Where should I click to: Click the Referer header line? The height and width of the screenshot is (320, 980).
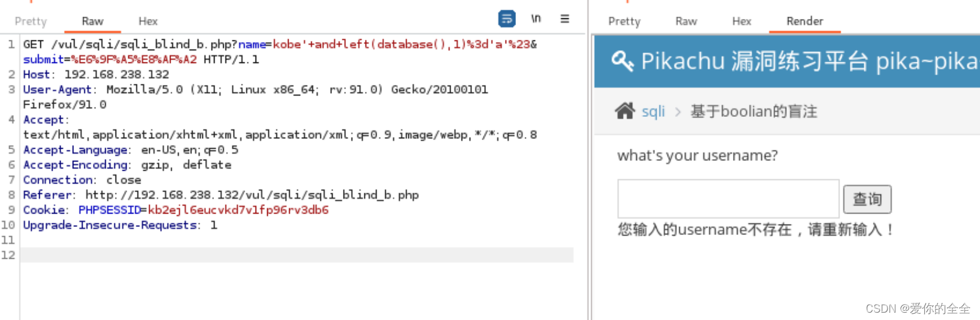point(221,195)
